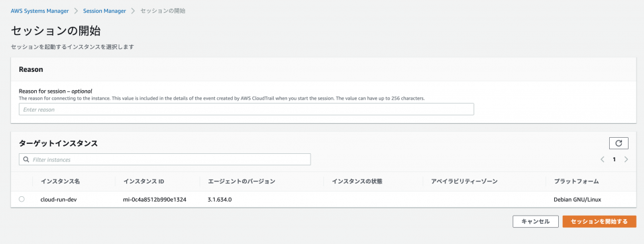Click the search magnifier icon in filter box
644x244 pixels.
[x=26, y=160]
